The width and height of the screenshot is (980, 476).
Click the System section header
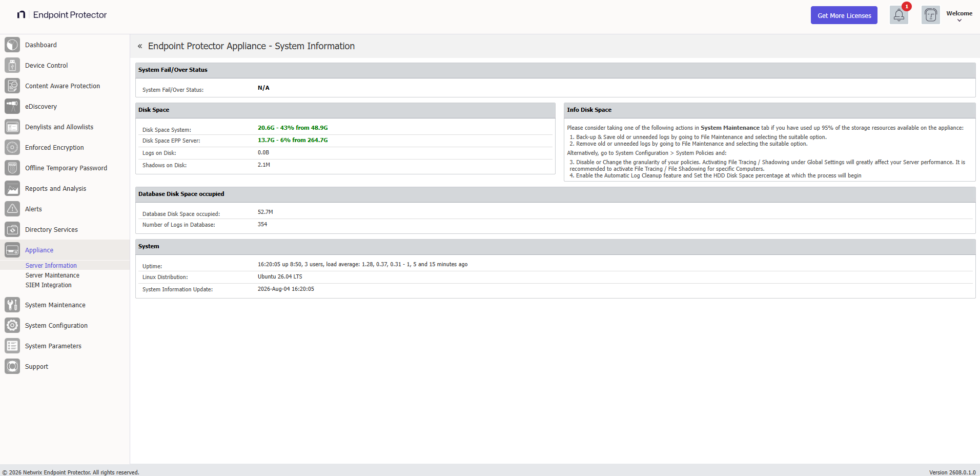tap(149, 246)
